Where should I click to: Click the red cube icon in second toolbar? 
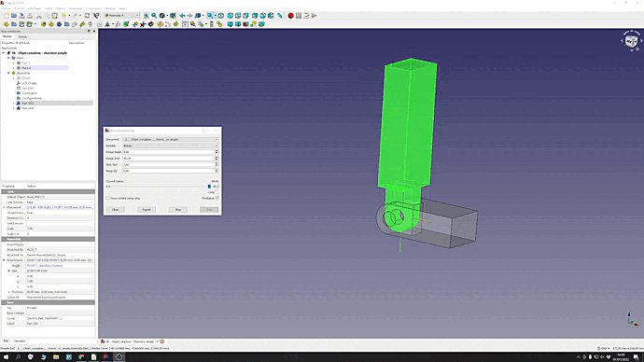tap(245, 24)
